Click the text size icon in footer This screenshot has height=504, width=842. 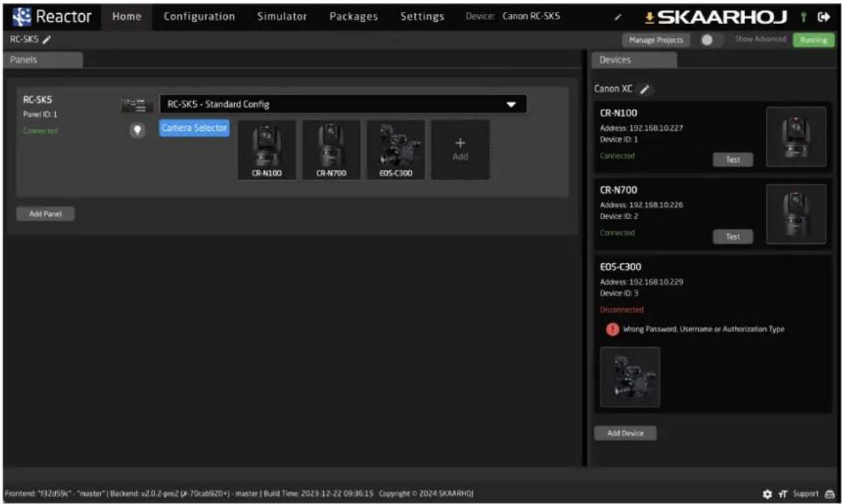tap(783, 494)
